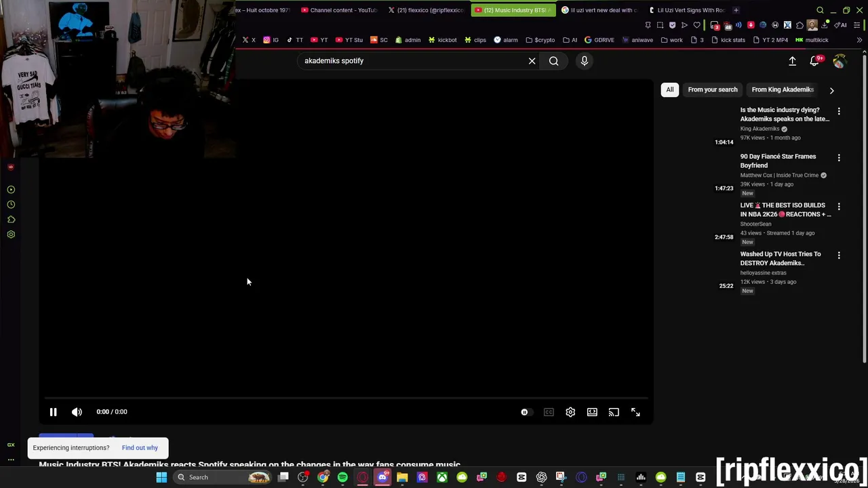868x488 pixels.
Task: Open TT TikTok bookmark
Action: point(295,40)
